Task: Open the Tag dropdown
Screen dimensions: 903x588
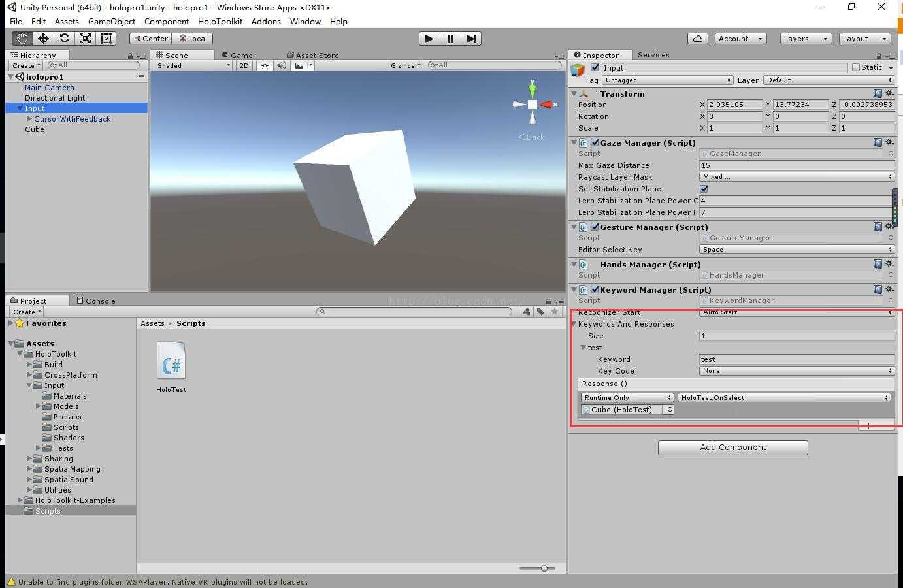Action: pyautogui.click(x=667, y=80)
